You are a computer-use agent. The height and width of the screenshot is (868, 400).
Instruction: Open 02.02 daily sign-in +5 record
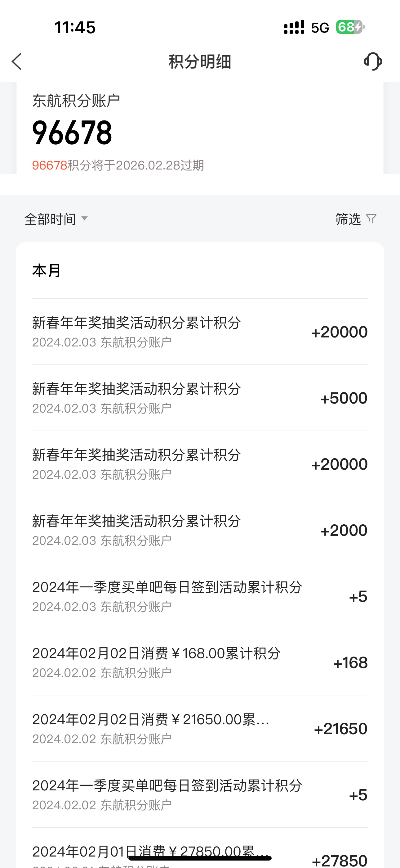(200, 794)
